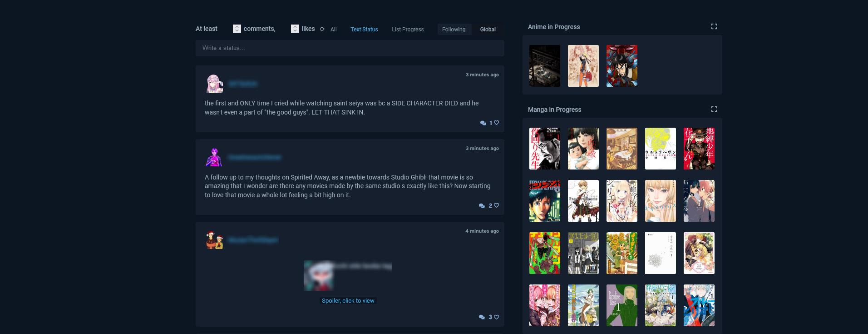This screenshot has height=334, width=868.
Task: Expand the Manga in Progress panel
Action: click(x=714, y=110)
